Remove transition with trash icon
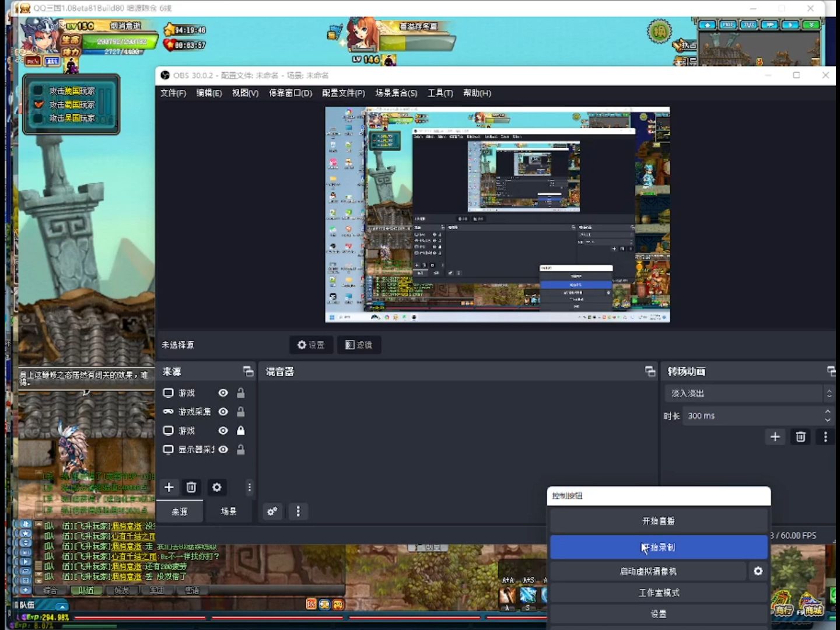The height and width of the screenshot is (630, 840). point(801,437)
